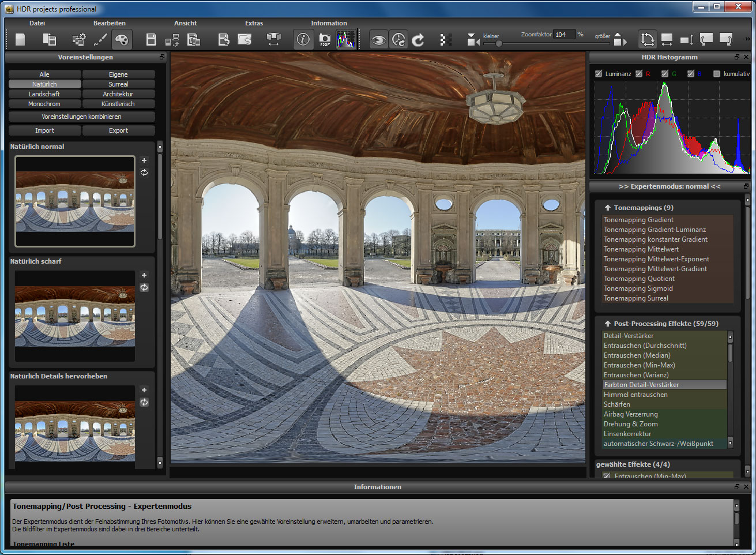Click the Expertenmodus normal header

670,186
